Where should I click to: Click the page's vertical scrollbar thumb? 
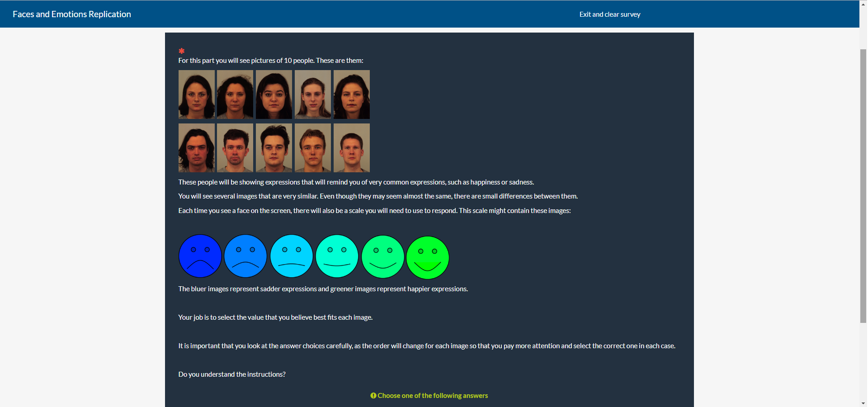pyautogui.click(x=863, y=185)
